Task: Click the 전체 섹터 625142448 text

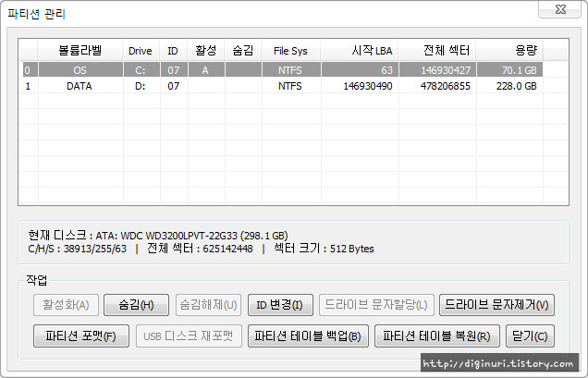Action: tap(200, 249)
